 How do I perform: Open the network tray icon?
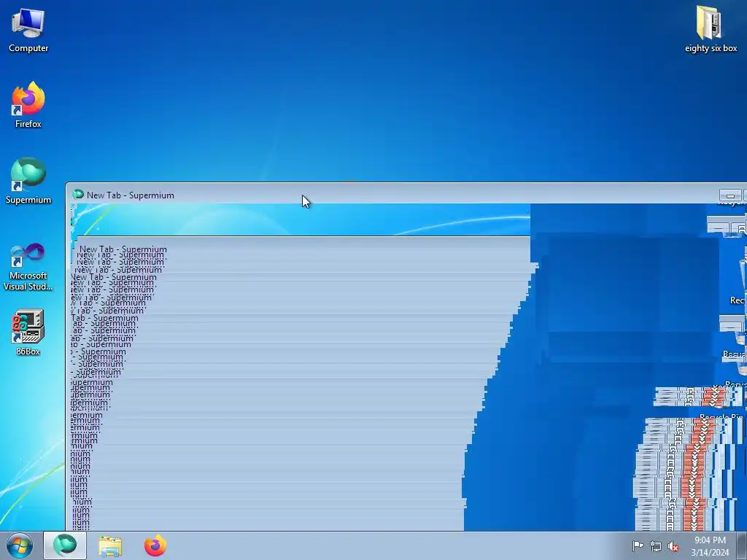[656, 547]
